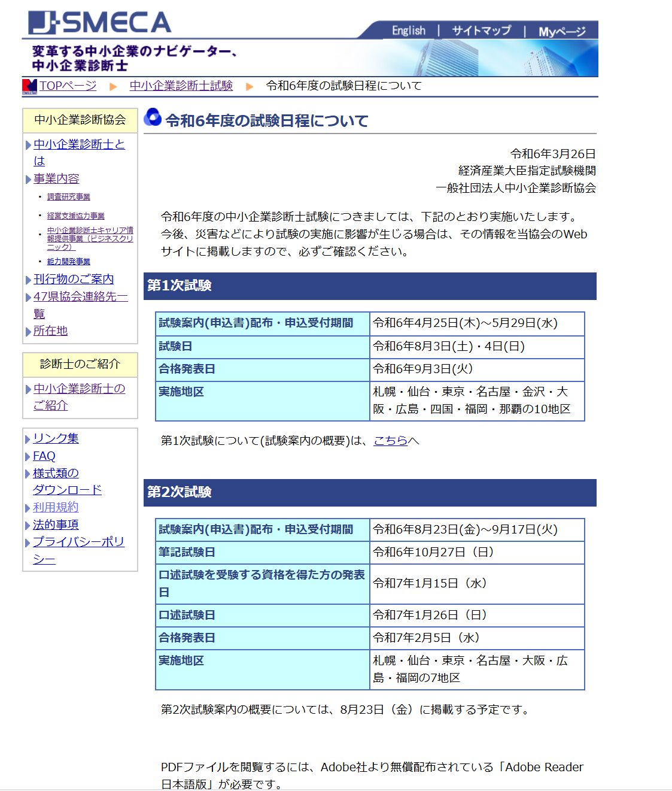The image size is (672, 791).
Task: Click cell 令和6年8月23日(金)～9月17日(火)
Action: tap(477, 529)
